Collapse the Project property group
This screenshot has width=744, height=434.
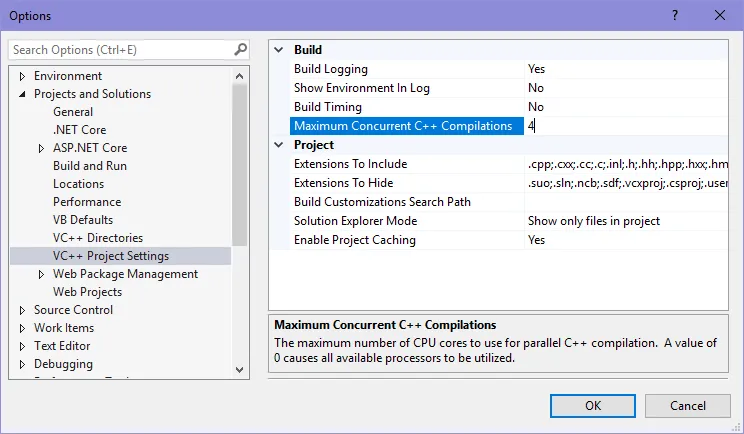coord(279,145)
